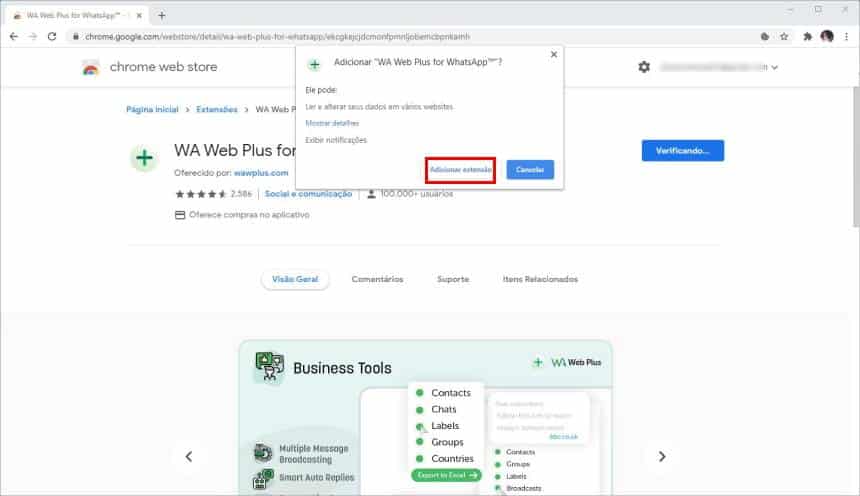Viewport: 860px width, 496px height.
Task: Open Chrome three-dot menu
Action: pyautogui.click(x=846, y=36)
